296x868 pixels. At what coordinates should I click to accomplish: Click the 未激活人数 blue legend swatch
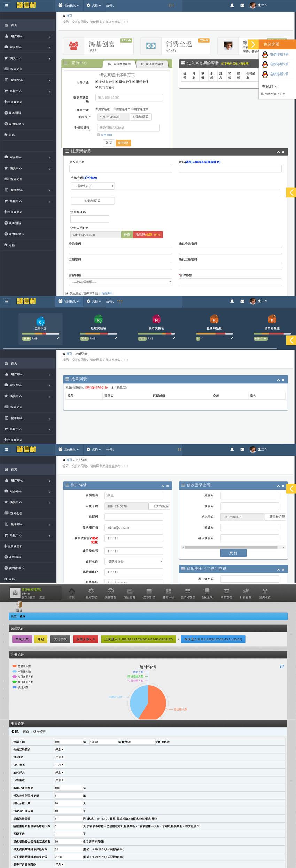[x=14, y=671]
